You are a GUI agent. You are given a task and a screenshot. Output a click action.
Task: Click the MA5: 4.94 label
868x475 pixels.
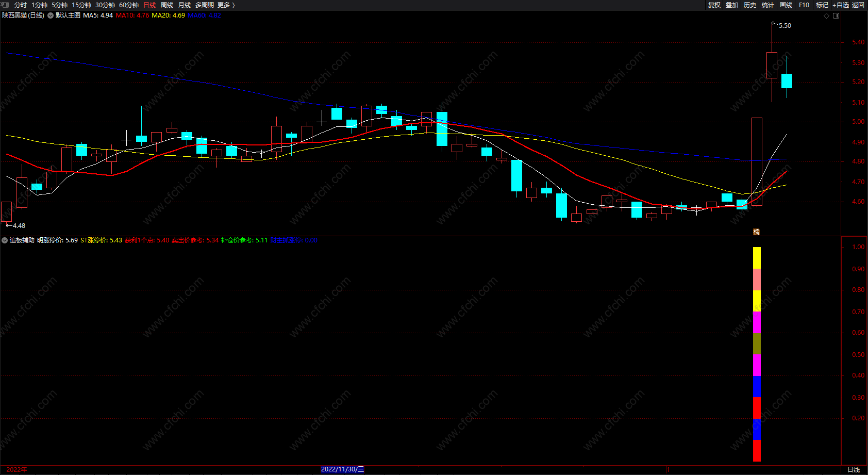(x=98, y=15)
